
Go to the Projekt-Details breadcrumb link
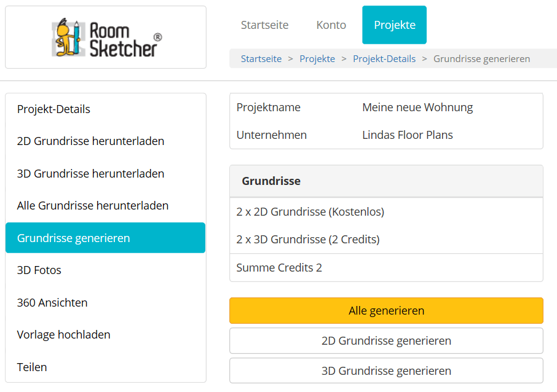(x=384, y=59)
